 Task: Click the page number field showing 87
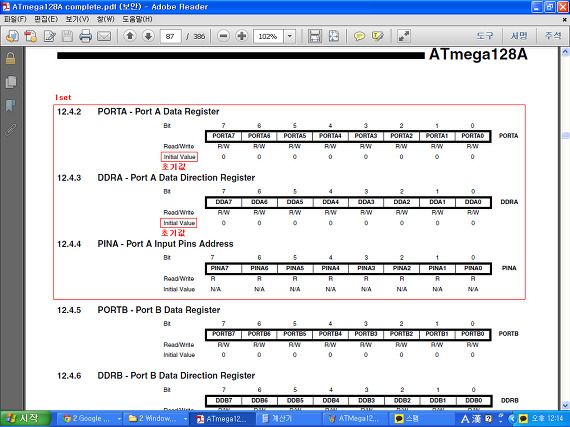click(170, 36)
